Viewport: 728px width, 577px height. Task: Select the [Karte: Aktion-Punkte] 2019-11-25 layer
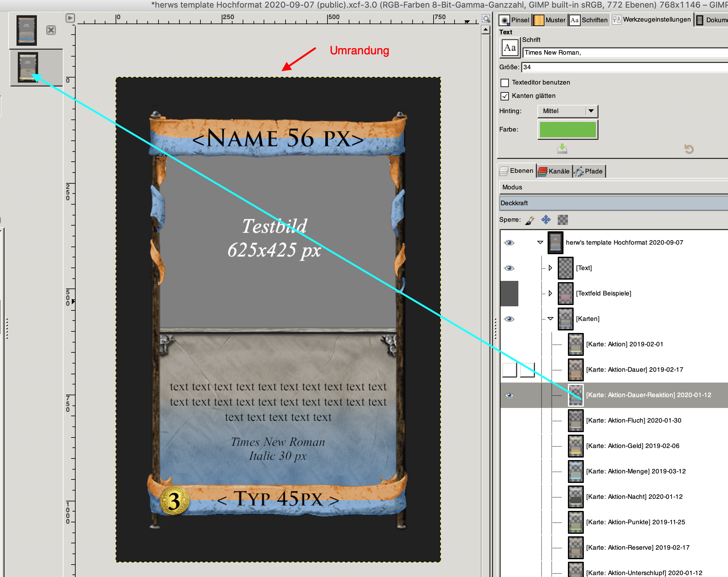636,522
